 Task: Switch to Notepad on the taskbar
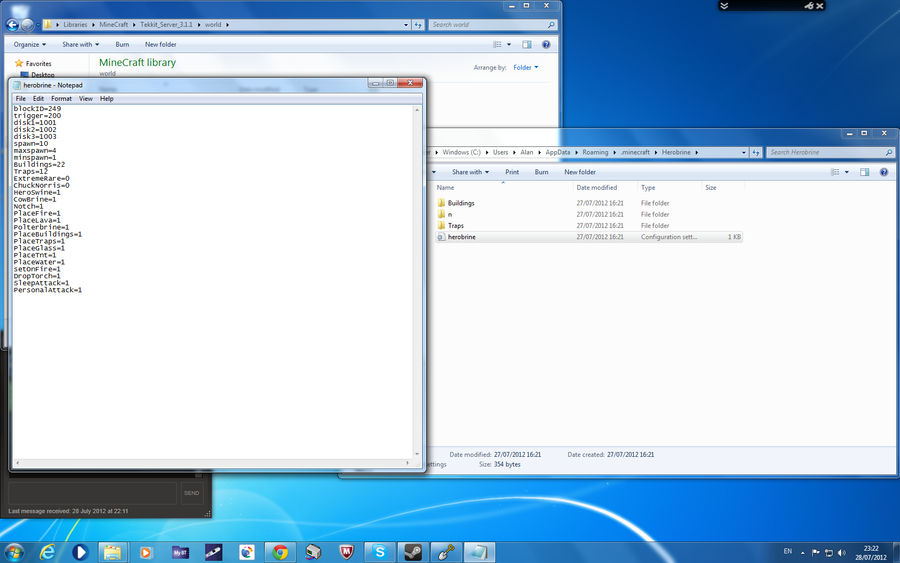479,552
